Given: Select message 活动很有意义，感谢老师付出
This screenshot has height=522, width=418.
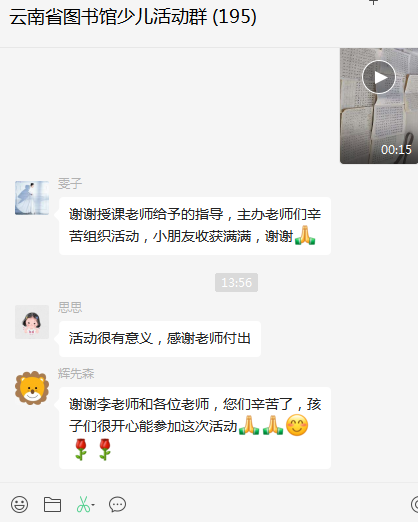Looking at the screenshot, I should tap(160, 339).
